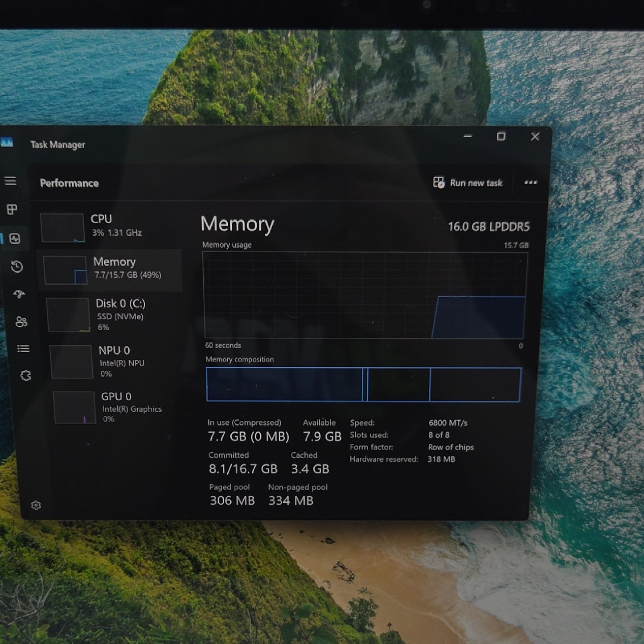Click the 'Memory usage' graph label

[x=227, y=245]
